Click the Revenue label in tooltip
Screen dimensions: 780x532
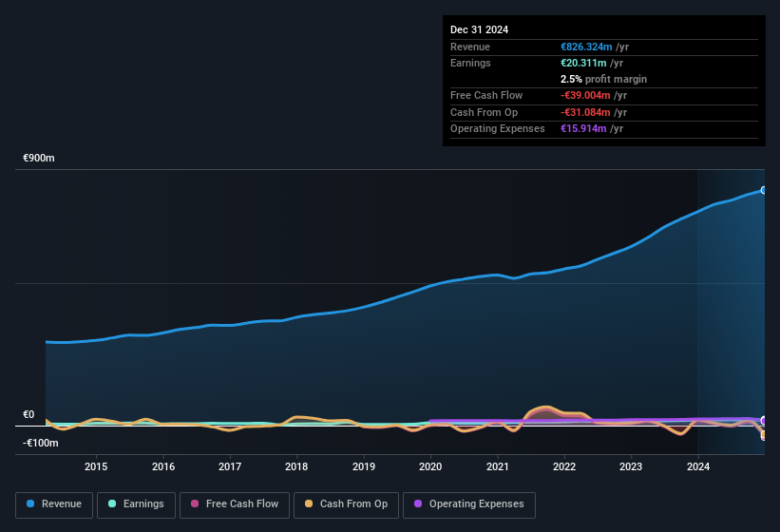[470, 47]
